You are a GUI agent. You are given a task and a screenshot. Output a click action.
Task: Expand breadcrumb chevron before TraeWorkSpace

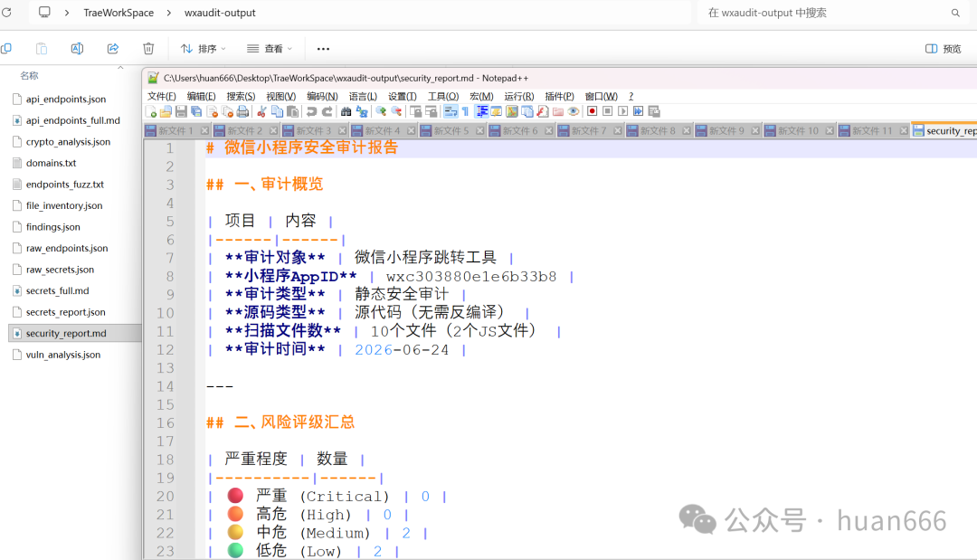[x=67, y=13]
